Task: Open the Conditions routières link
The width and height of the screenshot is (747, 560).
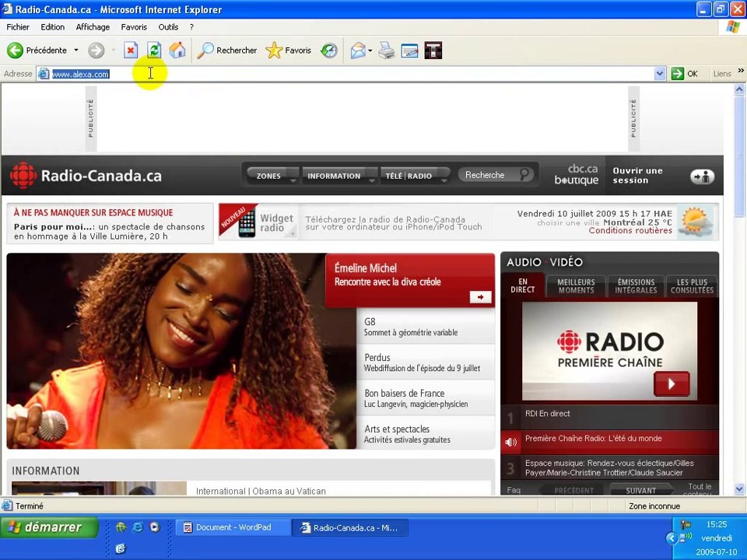Action: (630, 230)
